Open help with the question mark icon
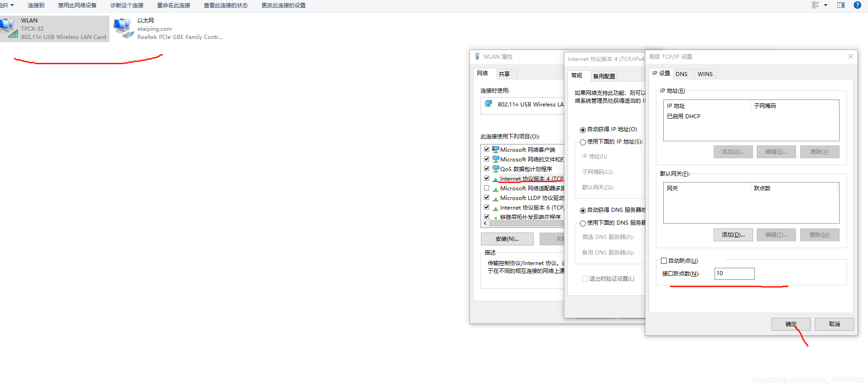This screenshot has width=868, height=388. (x=857, y=5)
